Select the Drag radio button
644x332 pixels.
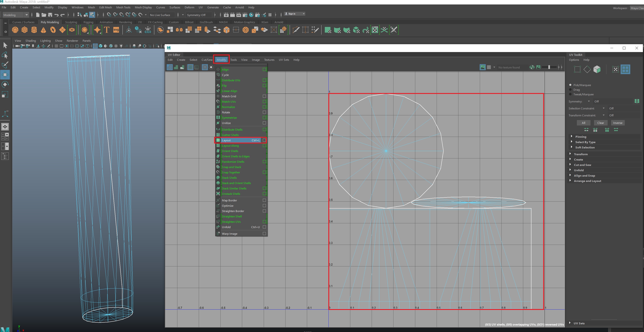[x=570, y=90]
